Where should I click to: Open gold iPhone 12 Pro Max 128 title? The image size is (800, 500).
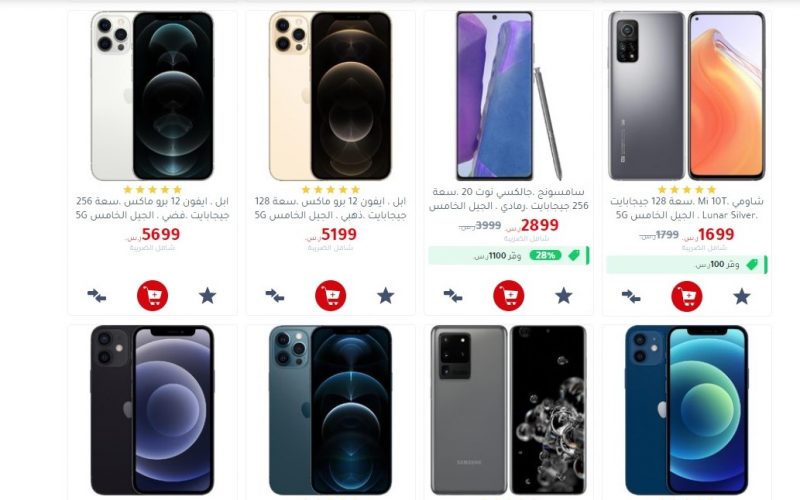click(x=331, y=208)
